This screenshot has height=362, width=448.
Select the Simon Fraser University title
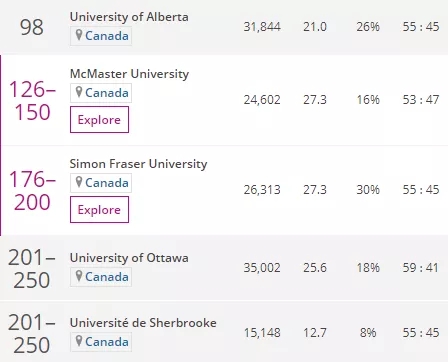[x=138, y=164]
